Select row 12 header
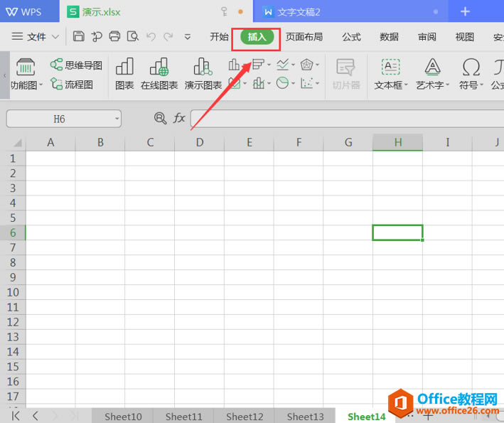Screen dimensions: 504x423 click(13, 322)
